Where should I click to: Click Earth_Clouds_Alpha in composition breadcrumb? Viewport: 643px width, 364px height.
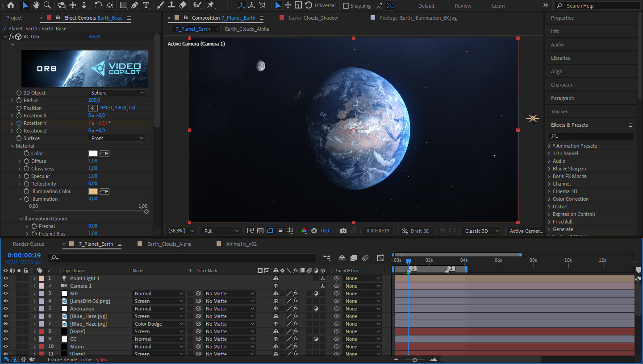pyautogui.click(x=247, y=29)
